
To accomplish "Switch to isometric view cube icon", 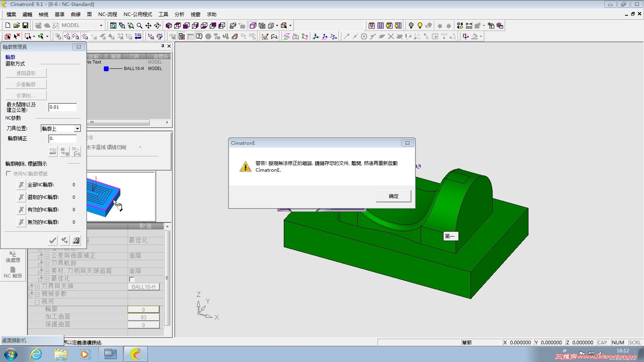I will click(169, 25).
